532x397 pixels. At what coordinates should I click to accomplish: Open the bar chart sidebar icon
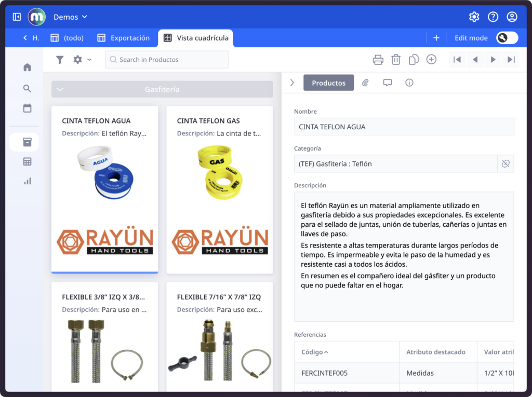pos(27,182)
